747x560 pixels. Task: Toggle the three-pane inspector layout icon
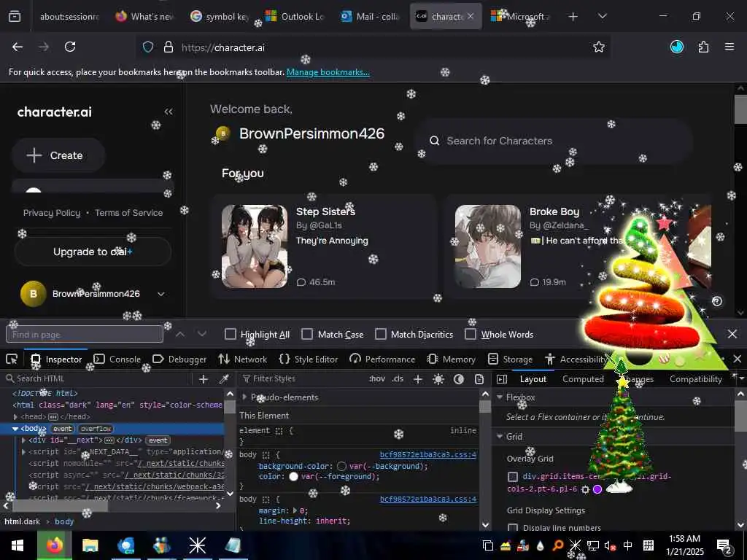[x=502, y=379]
